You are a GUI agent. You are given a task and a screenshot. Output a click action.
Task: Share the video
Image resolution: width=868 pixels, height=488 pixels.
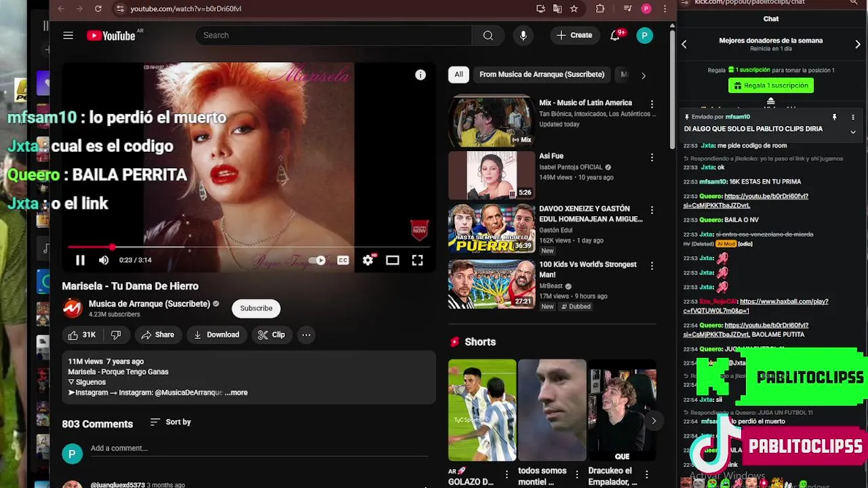pyautogui.click(x=158, y=335)
